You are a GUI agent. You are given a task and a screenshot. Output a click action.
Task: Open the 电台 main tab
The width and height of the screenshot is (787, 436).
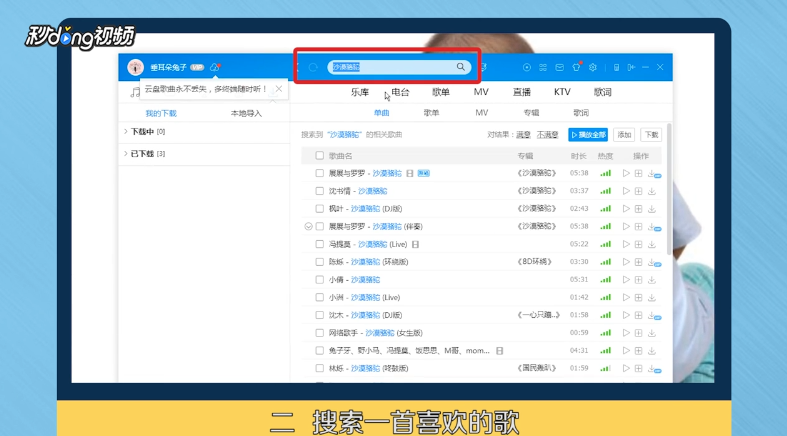tap(401, 92)
